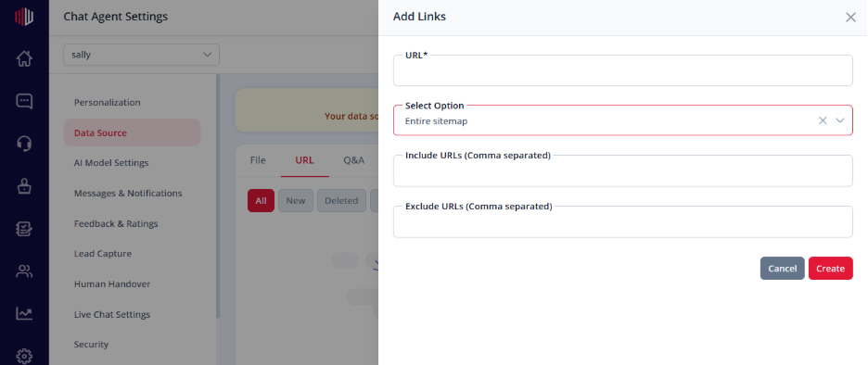Open the checklist tasks icon
The image size is (868, 365).
pos(24,229)
